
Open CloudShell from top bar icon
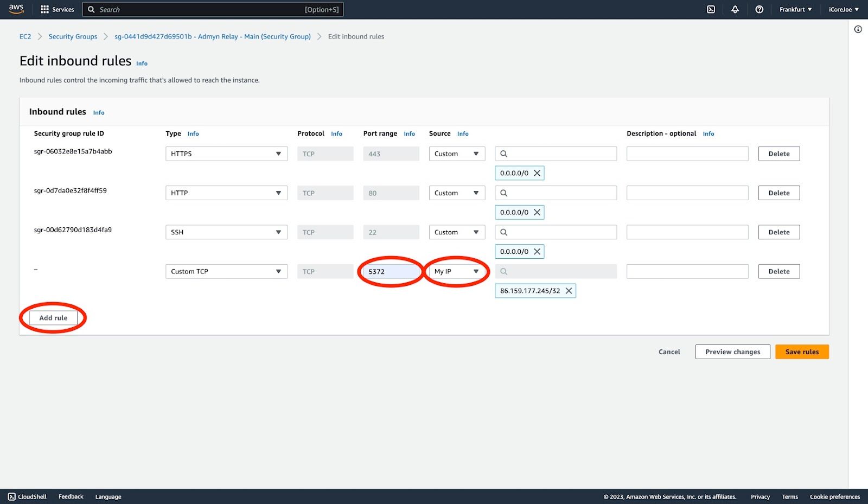[x=711, y=9]
